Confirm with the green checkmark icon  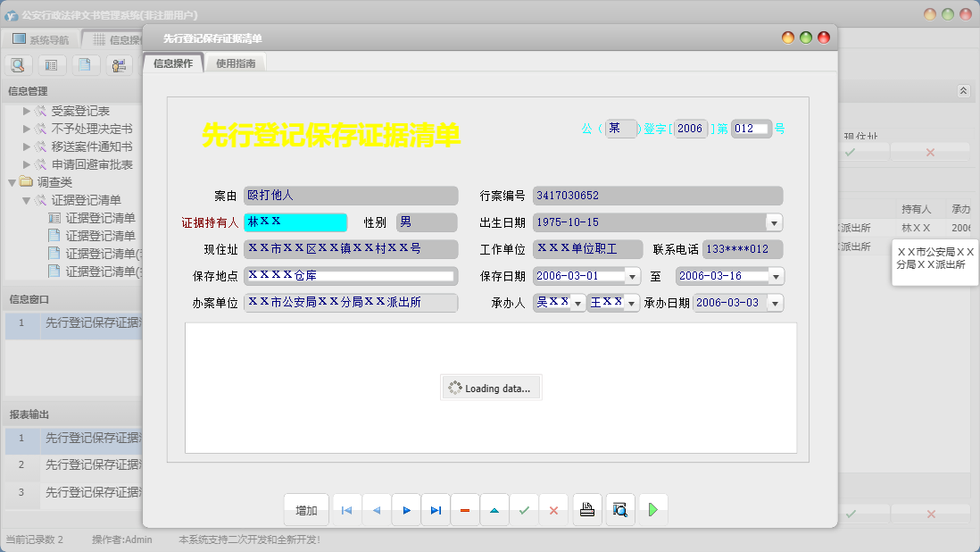(524, 510)
